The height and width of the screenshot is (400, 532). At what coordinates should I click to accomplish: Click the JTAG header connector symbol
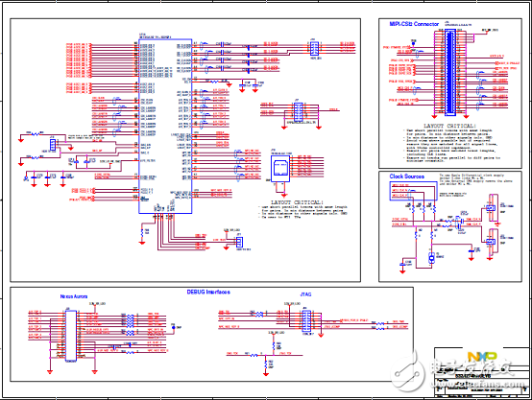coord(306,320)
